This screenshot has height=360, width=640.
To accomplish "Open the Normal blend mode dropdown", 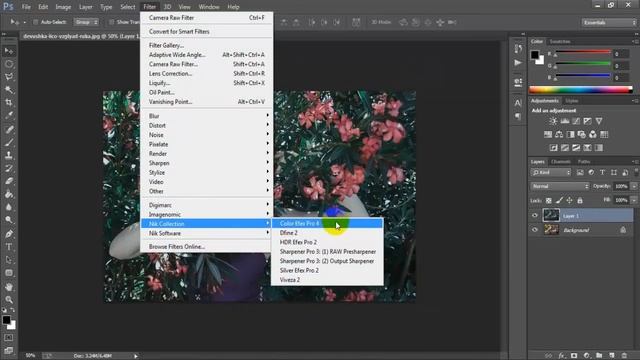I will pyautogui.click(x=560, y=186).
